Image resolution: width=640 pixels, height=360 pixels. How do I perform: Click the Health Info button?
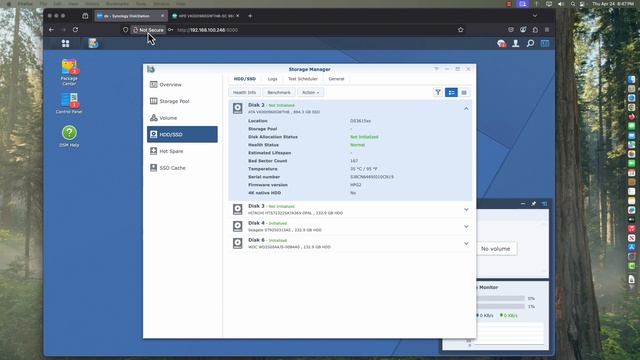tap(244, 92)
